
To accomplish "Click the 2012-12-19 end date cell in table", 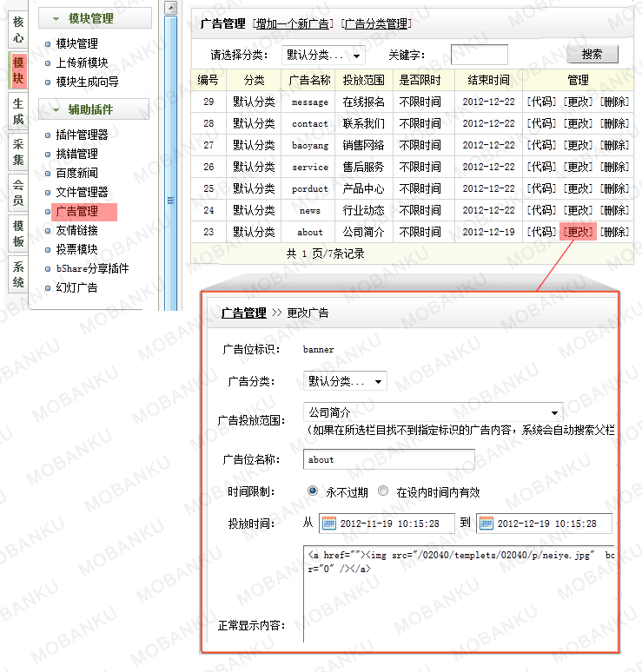I will point(489,232).
